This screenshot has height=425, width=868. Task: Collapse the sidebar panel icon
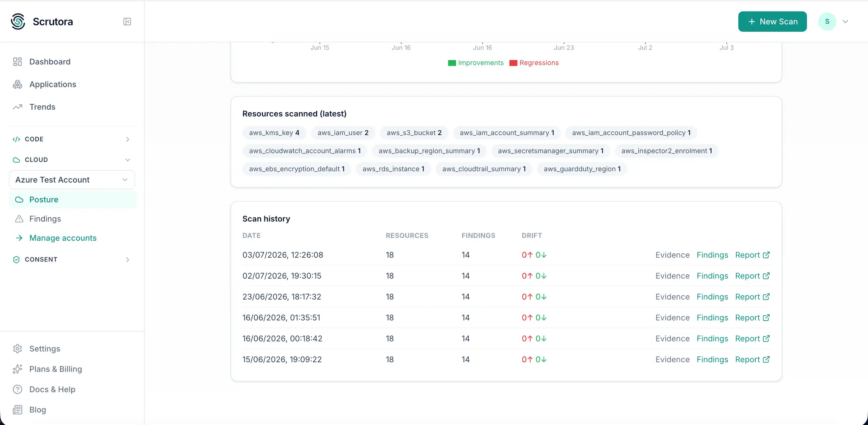click(127, 22)
